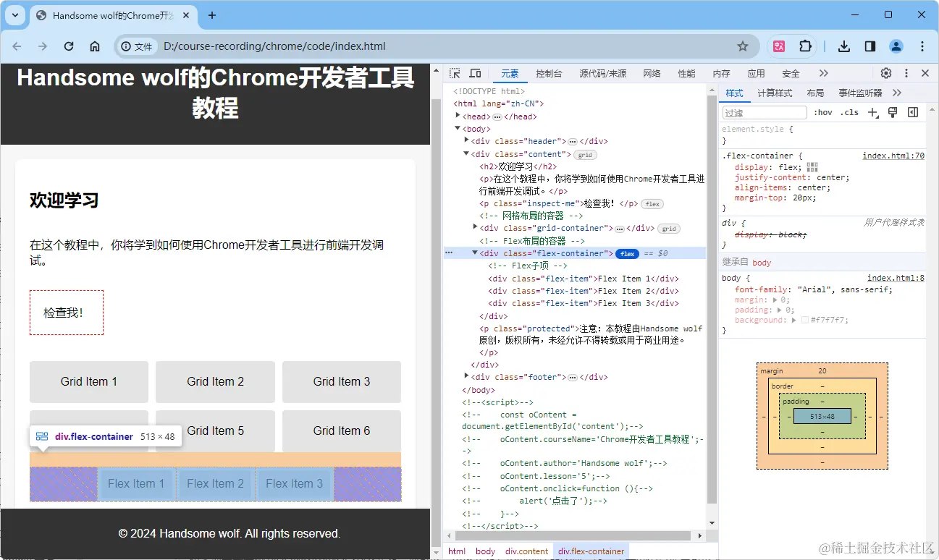
Task: Select html in the breadcrumb bar
Action: pyautogui.click(x=457, y=551)
